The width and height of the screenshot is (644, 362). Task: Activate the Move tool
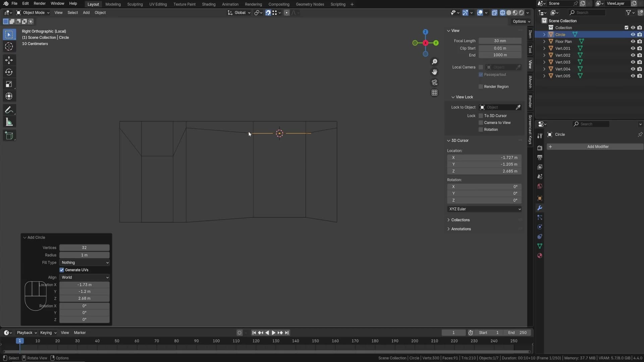coord(9,60)
